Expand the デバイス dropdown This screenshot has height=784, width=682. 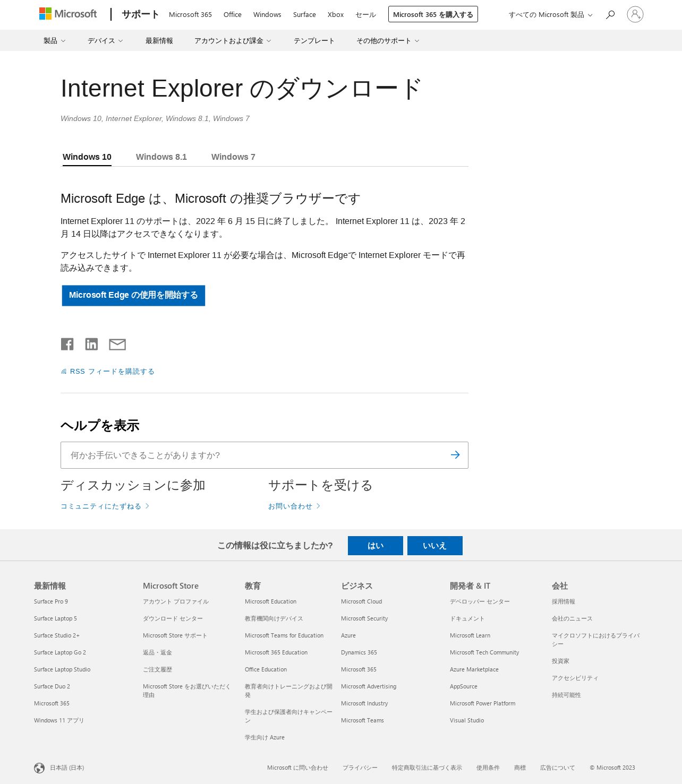pyautogui.click(x=105, y=41)
